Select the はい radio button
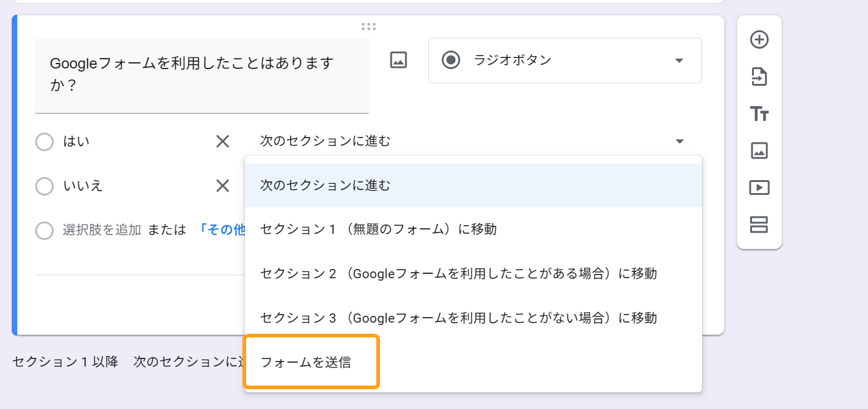The height and width of the screenshot is (409, 868). click(x=44, y=142)
